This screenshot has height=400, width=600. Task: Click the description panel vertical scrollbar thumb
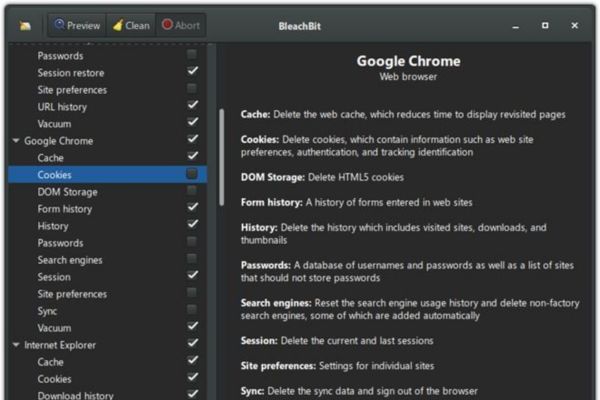pos(222,158)
